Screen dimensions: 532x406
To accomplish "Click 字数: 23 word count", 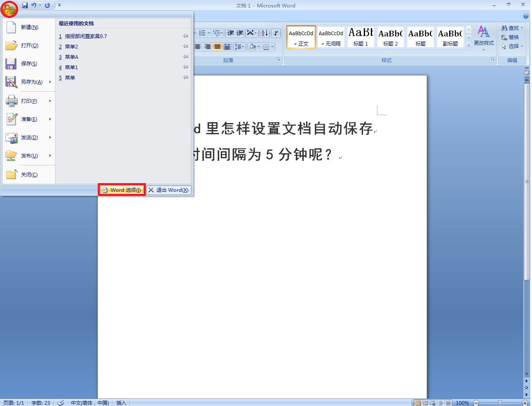I will coord(41,403).
